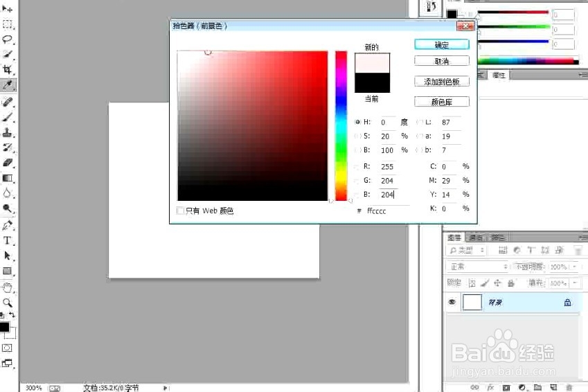This screenshot has height=392, width=588.
Task: Add a layer mask
Action: click(506, 387)
